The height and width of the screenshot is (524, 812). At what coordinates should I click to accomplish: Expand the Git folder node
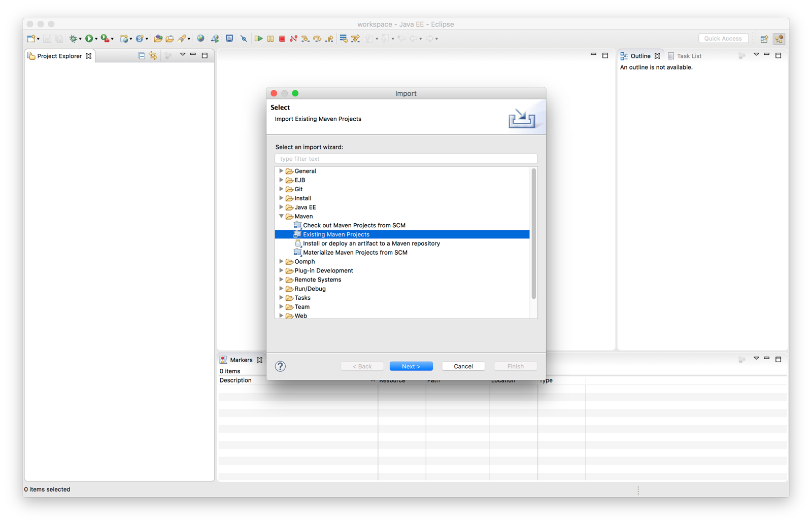(x=281, y=189)
